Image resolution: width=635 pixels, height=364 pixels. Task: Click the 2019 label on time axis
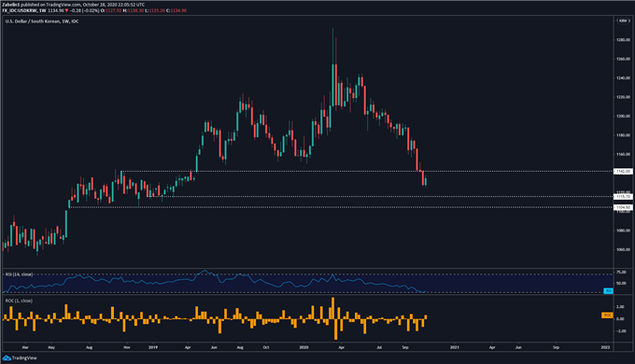click(152, 347)
